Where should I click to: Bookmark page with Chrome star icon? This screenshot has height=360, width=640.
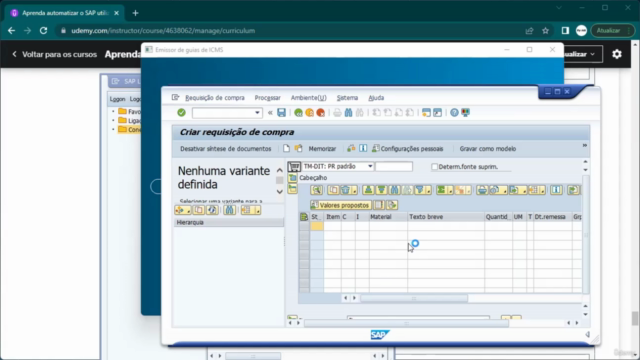point(545,31)
